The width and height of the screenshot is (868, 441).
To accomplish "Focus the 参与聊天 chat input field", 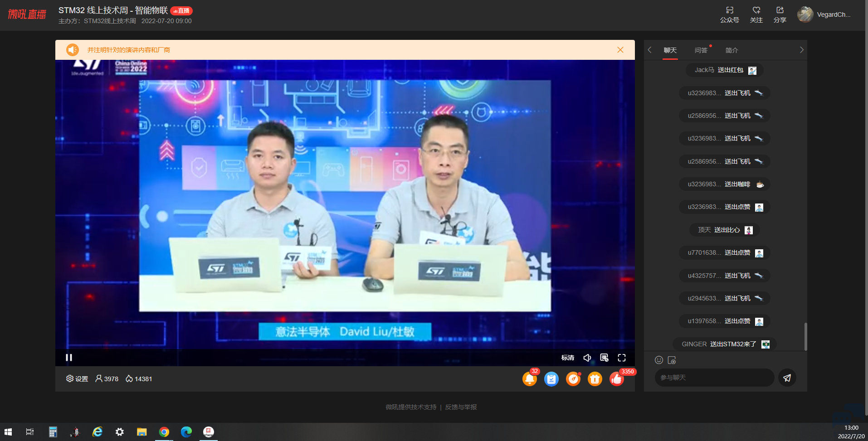I will (x=715, y=378).
